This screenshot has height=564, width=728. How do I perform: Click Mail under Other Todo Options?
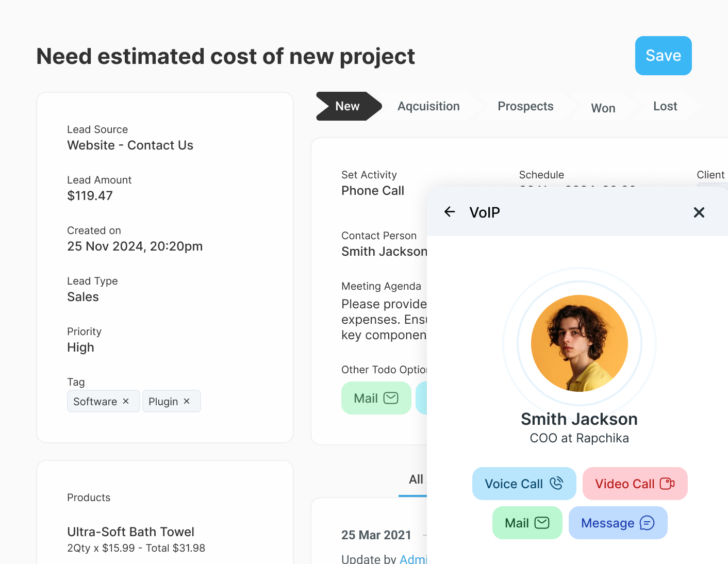[376, 398]
